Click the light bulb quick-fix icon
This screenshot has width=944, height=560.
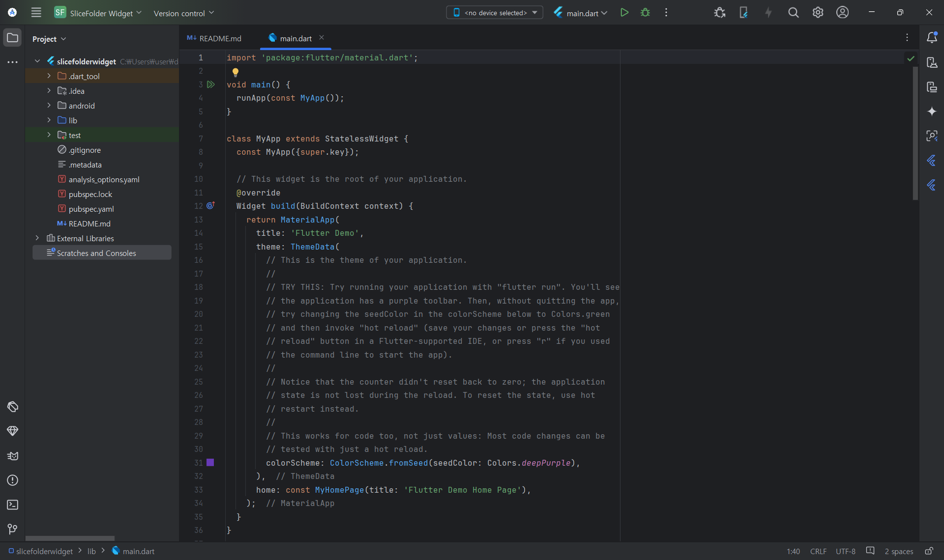(x=236, y=72)
